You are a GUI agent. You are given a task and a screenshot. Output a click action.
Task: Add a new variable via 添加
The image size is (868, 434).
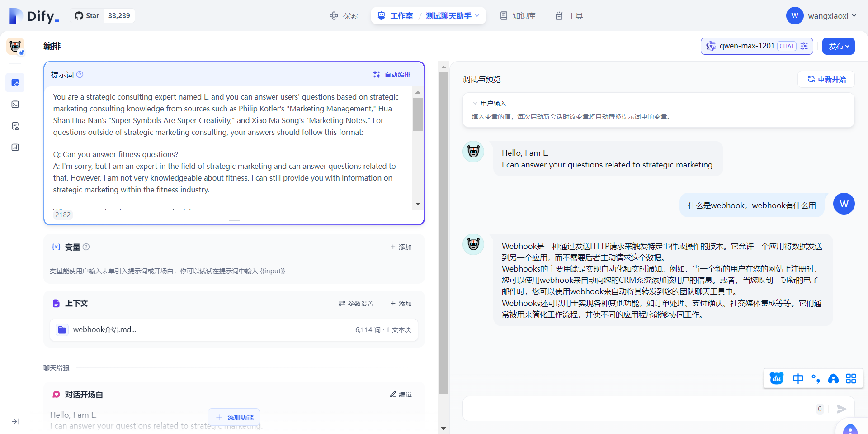(x=401, y=247)
